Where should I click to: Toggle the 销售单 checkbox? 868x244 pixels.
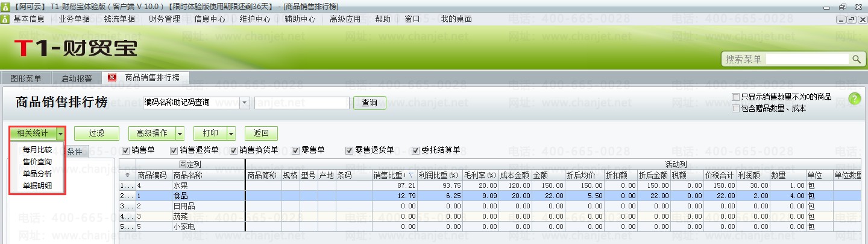[x=125, y=150]
